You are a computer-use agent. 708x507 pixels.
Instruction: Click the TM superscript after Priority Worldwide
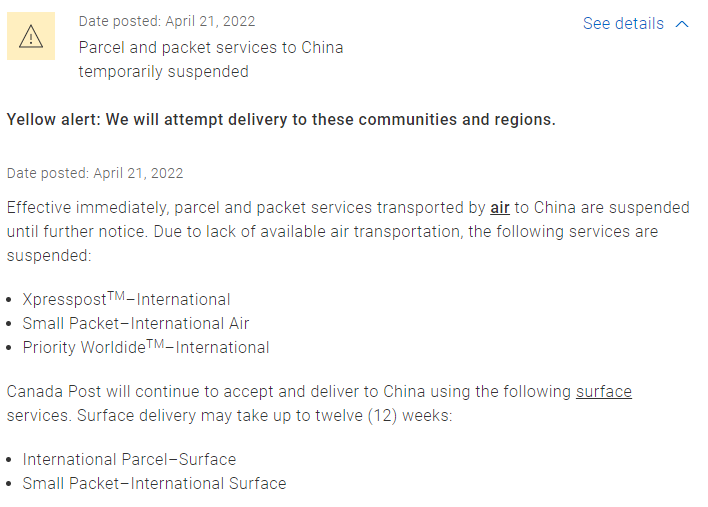(155, 344)
